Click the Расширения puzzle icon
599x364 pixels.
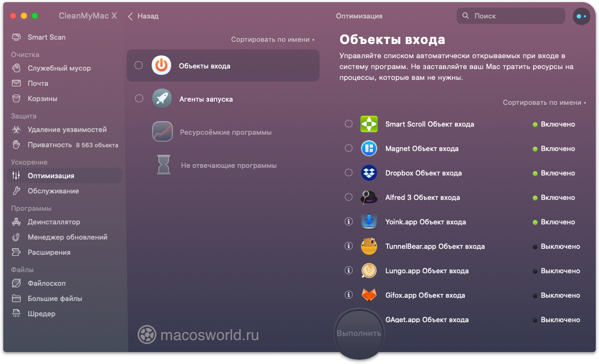click(16, 253)
